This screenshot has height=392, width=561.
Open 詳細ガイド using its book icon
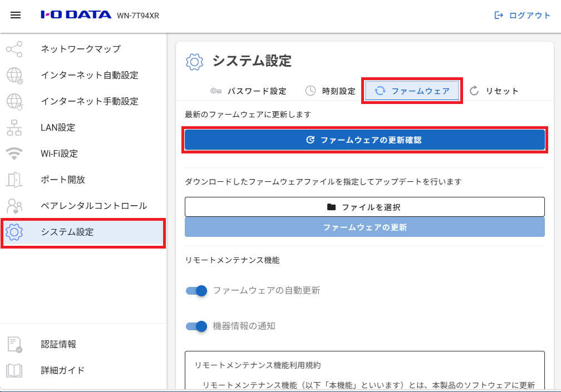pyautogui.click(x=14, y=370)
